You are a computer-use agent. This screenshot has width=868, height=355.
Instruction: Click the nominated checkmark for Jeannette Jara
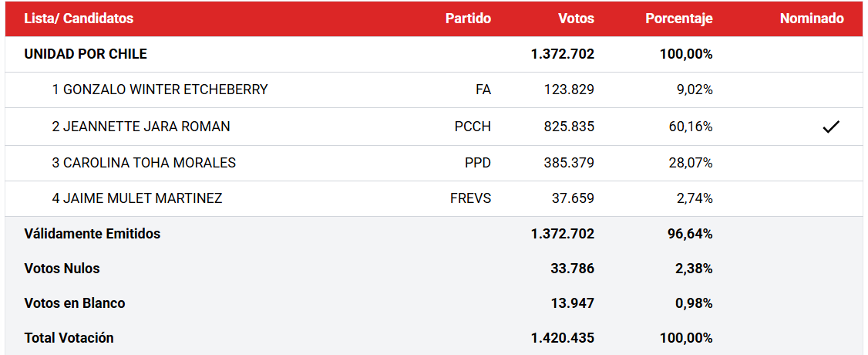[x=831, y=127]
